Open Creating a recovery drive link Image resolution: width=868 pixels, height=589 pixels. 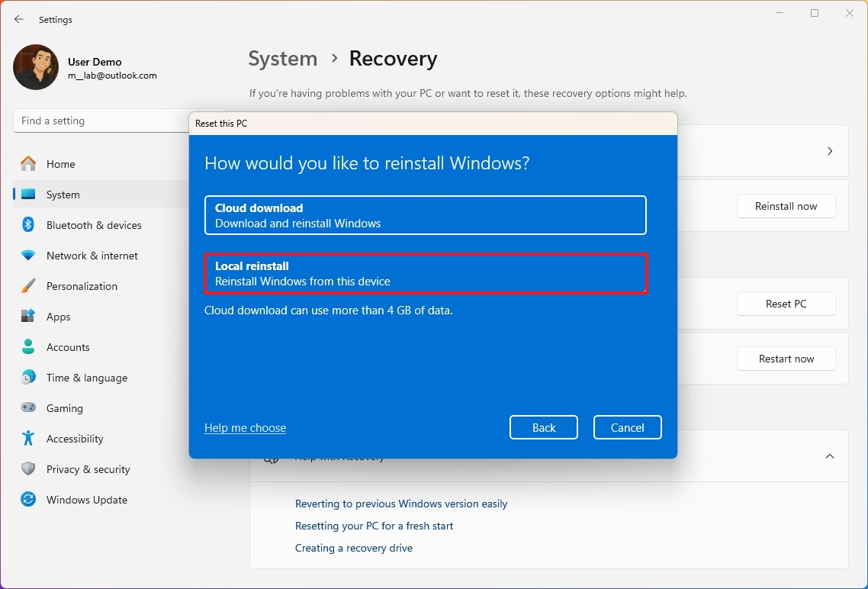pos(354,548)
